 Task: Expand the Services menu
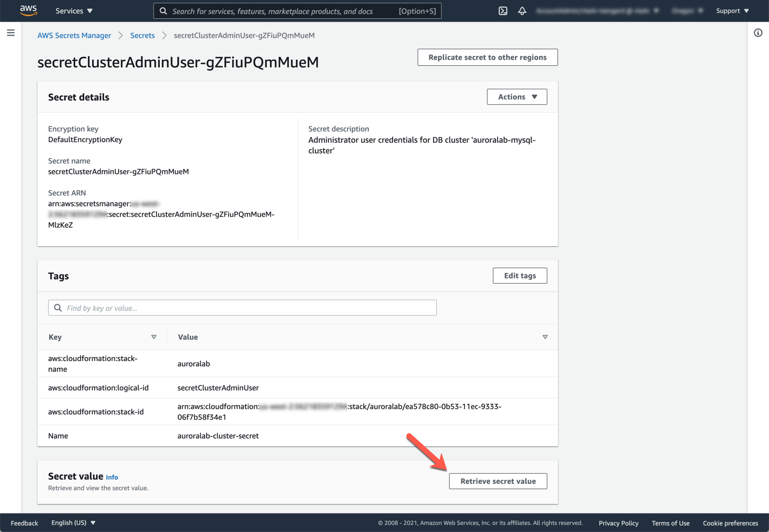pyautogui.click(x=74, y=11)
